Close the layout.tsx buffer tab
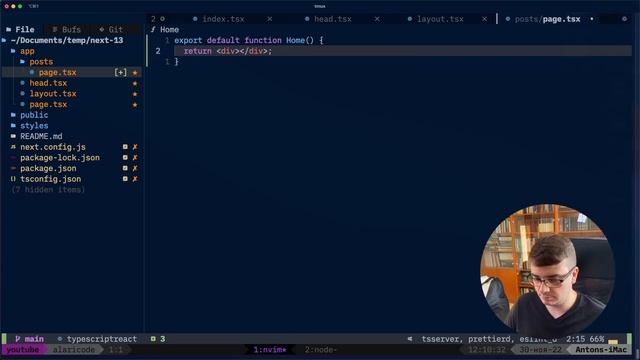This screenshot has height=360, width=640. click(x=484, y=19)
